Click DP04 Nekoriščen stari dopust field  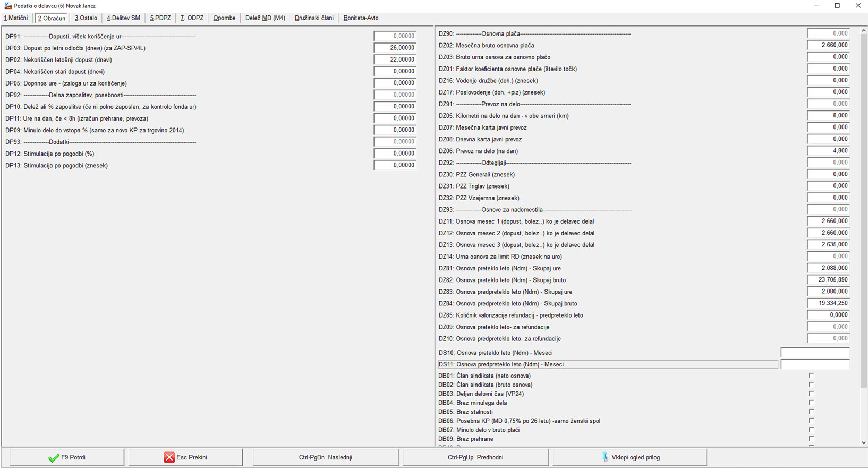click(x=395, y=71)
